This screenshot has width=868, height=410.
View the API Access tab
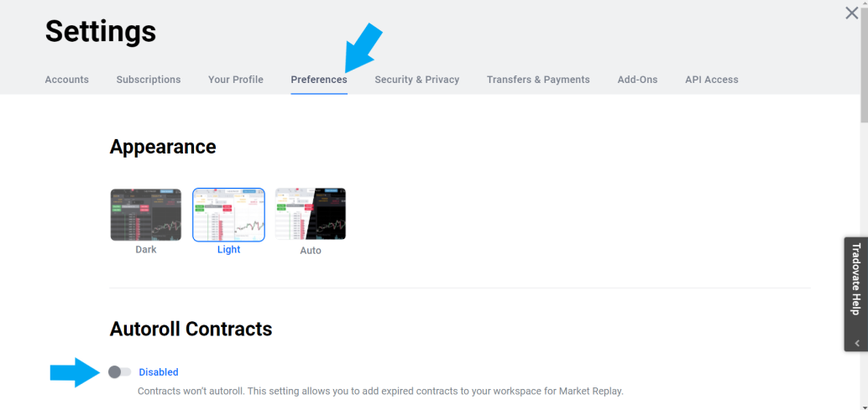tap(712, 80)
